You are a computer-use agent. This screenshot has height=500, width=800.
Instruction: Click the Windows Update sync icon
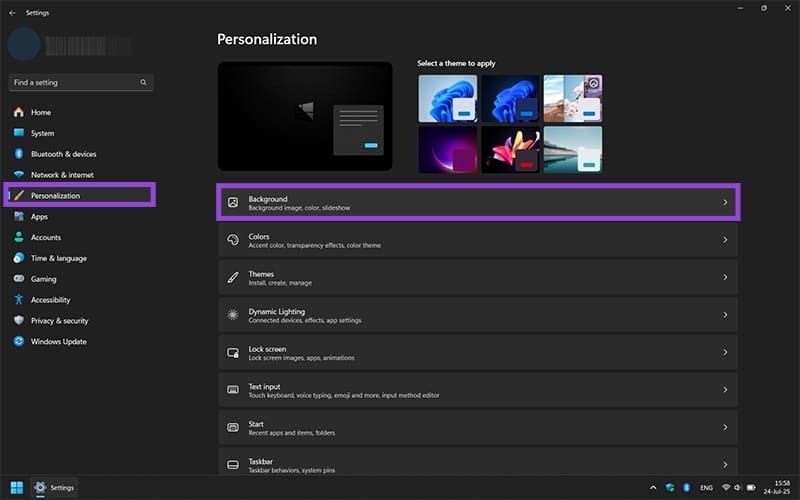(19, 341)
